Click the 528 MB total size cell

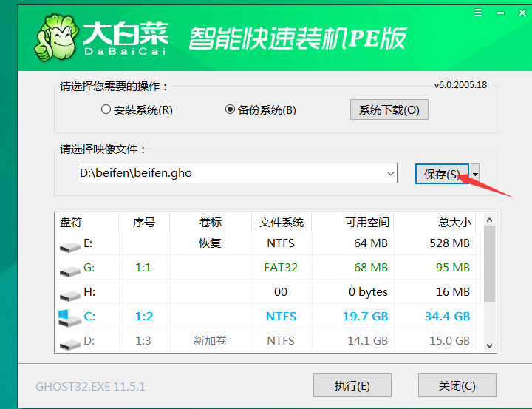pyautogui.click(x=449, y=243)
